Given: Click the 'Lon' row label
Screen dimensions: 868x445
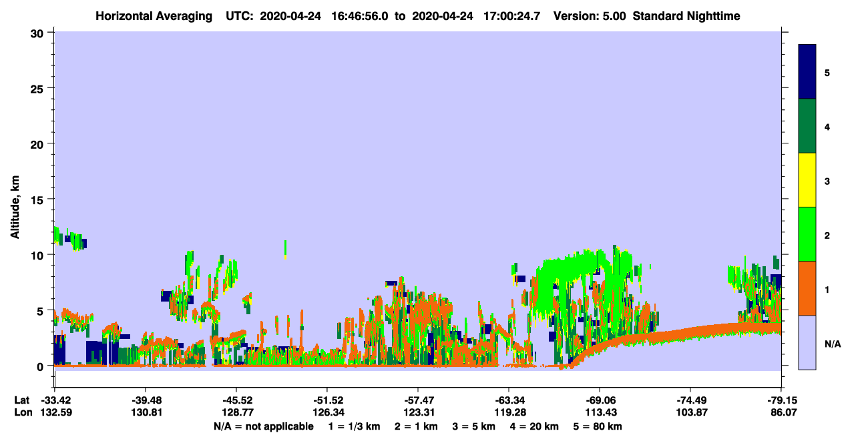Looking at the screenshot, I should (x=22, y=413).
